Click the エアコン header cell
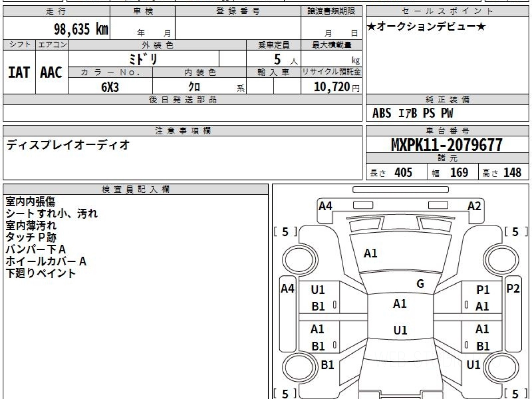 click(x=52, y=45)
